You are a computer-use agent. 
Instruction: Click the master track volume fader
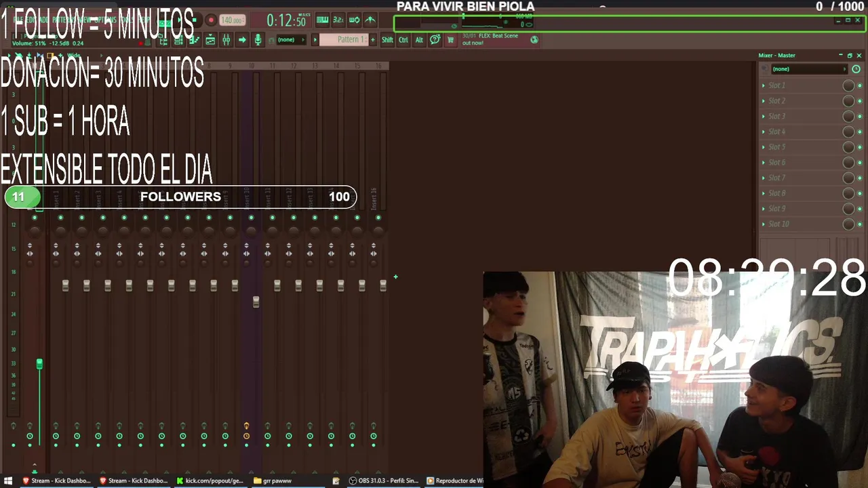point(39,365)
